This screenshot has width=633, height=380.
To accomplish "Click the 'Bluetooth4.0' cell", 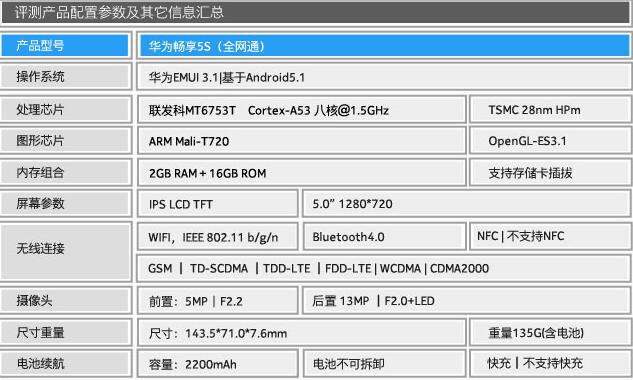I will (x=385, y=237).
